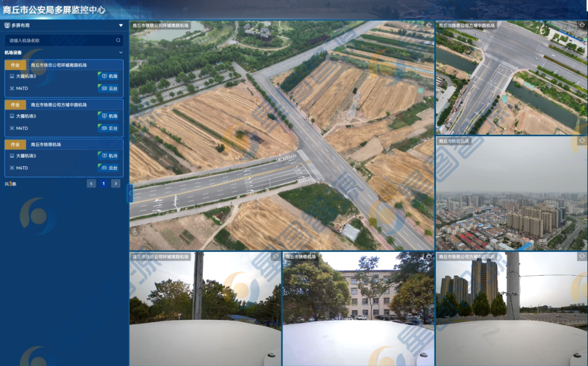Select 大疆机场3 text under 商丘市铁塔机场

pyautogui.click(x=26, y=156)
